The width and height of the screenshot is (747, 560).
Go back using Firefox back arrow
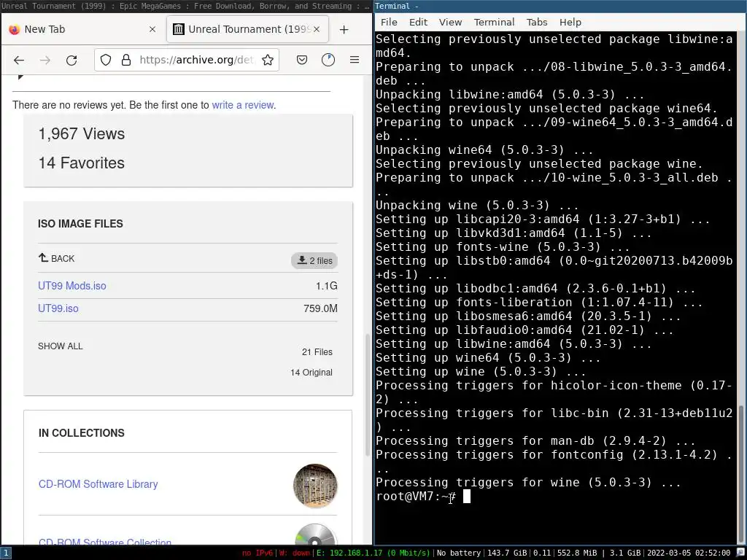19,60
